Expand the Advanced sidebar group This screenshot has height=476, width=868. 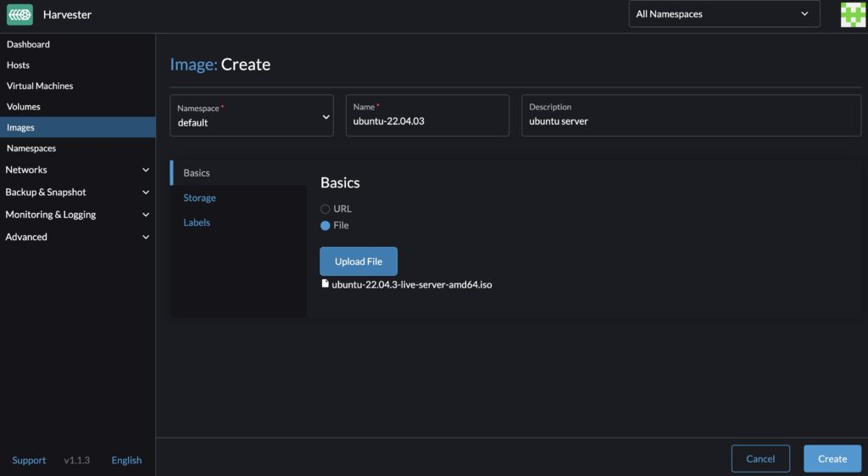(x=77, y=237)
